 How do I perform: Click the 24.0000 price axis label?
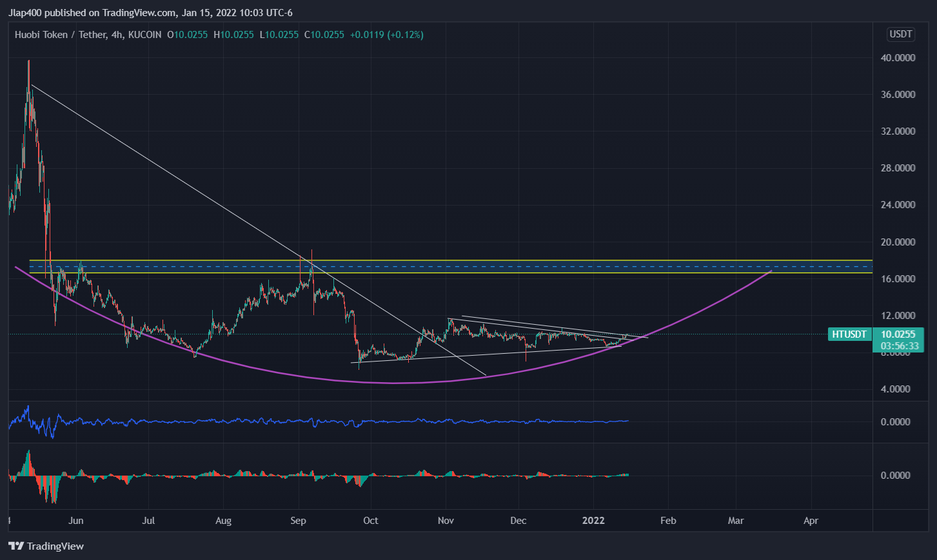[x=898, y=204]
